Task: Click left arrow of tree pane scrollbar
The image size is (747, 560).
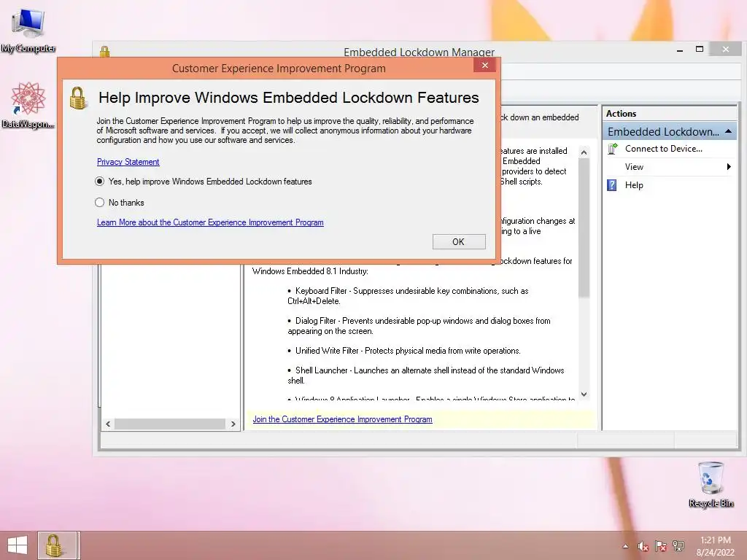Action: (x=108, y=424)
